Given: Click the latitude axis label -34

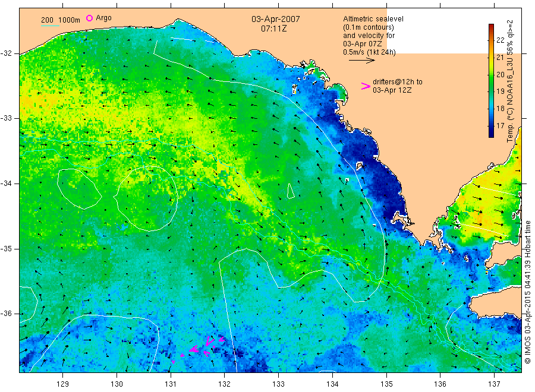Looking at the screenshot, I should (x=6, y=184).
